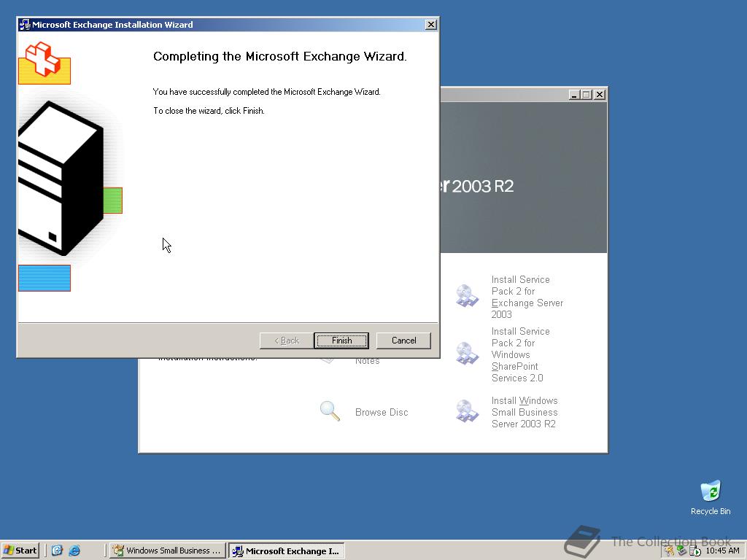Screen dimensions: 747x560
Task: Click the Microsoft Exchange I... taskbar button
Action: point(286,551)
